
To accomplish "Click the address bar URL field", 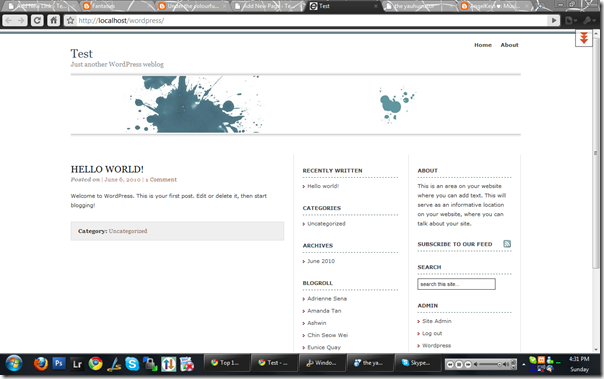I will pos(312,20).
